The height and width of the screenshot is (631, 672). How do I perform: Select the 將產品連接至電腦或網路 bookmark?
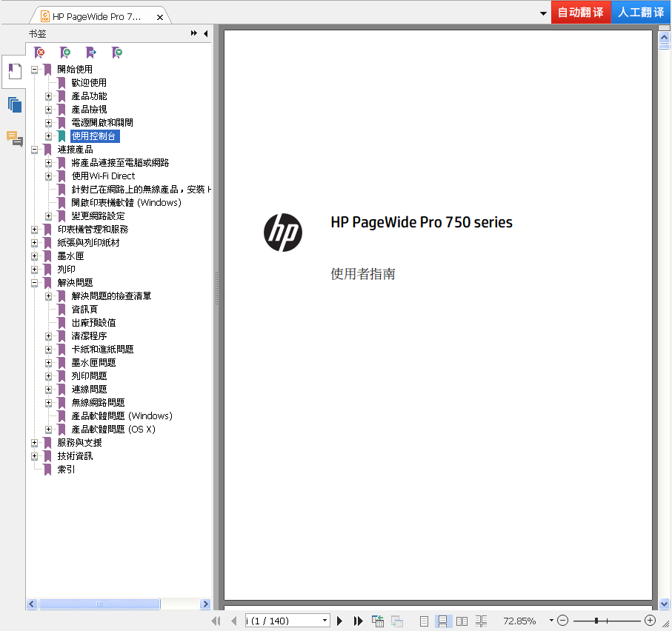(x=120, y=163)
